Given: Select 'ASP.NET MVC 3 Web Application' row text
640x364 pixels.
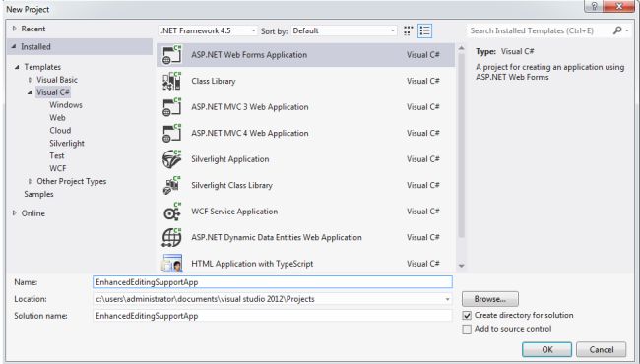Looking at the screenshot, I should pos(250,107).
